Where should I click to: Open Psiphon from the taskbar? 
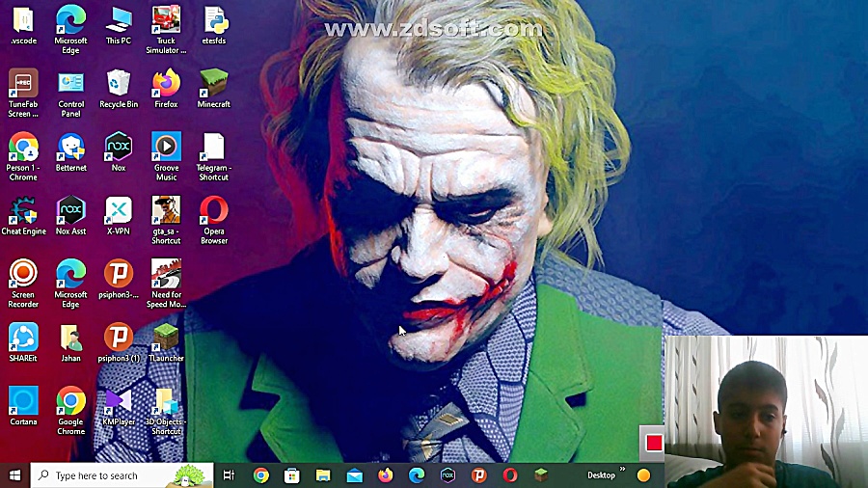478,475
